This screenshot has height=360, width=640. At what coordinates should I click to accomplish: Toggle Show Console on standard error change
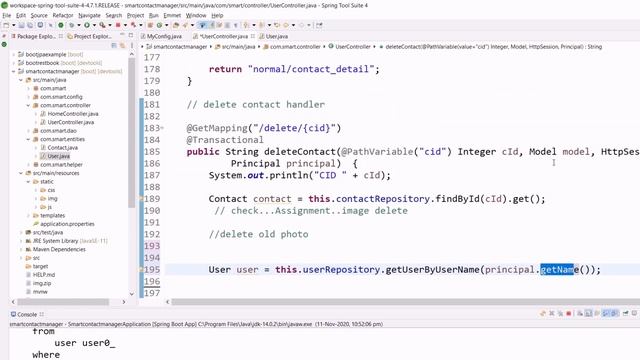(615, 313)
